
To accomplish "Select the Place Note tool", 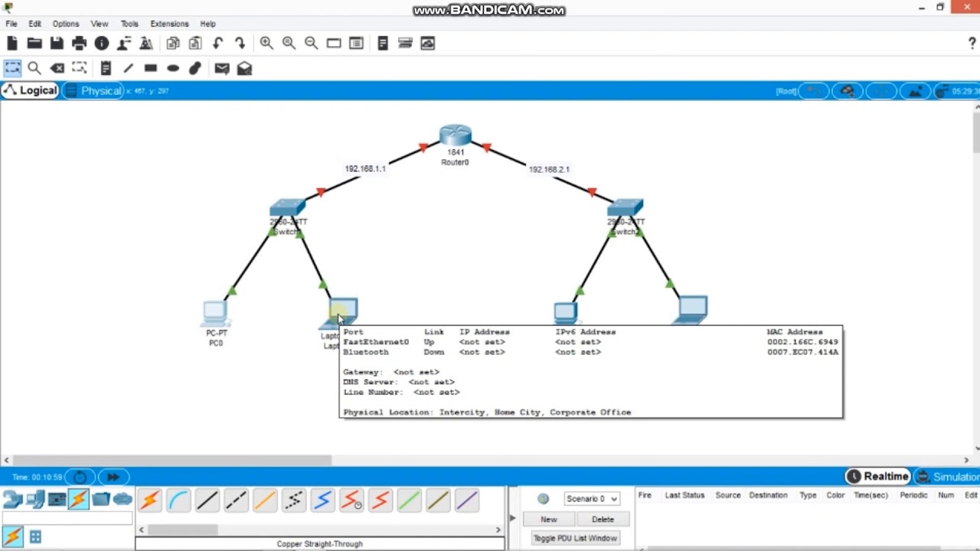I will (x=106, y=69).
